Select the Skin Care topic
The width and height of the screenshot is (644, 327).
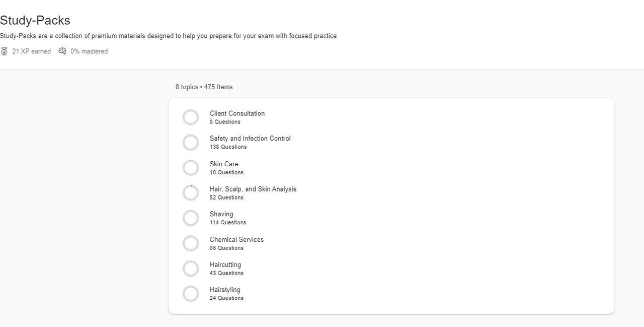click(224, 164)
